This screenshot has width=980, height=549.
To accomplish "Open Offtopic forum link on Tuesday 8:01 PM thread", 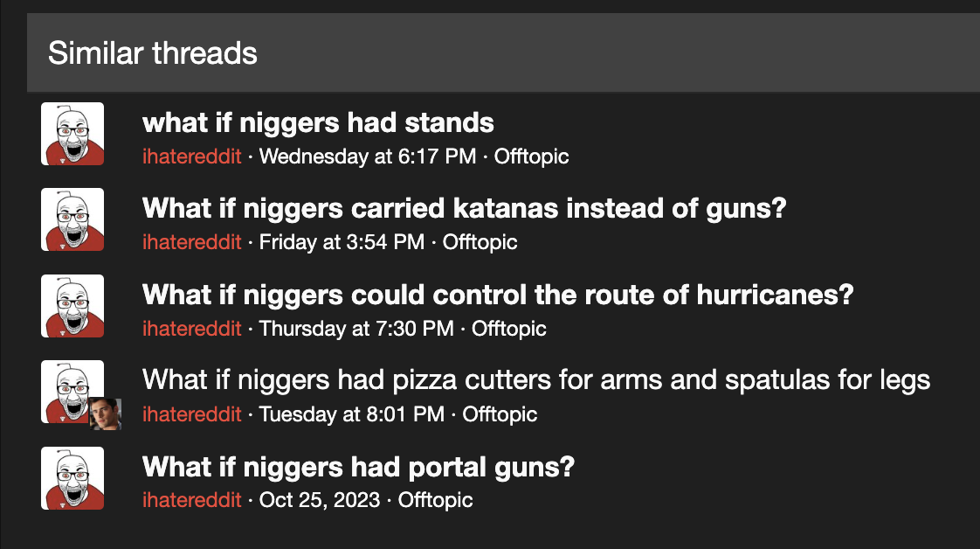I will coord(500,414).
